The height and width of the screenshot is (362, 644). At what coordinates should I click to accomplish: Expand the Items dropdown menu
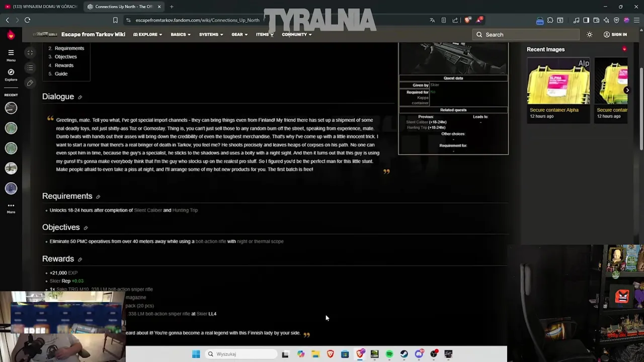coord(264,35)
